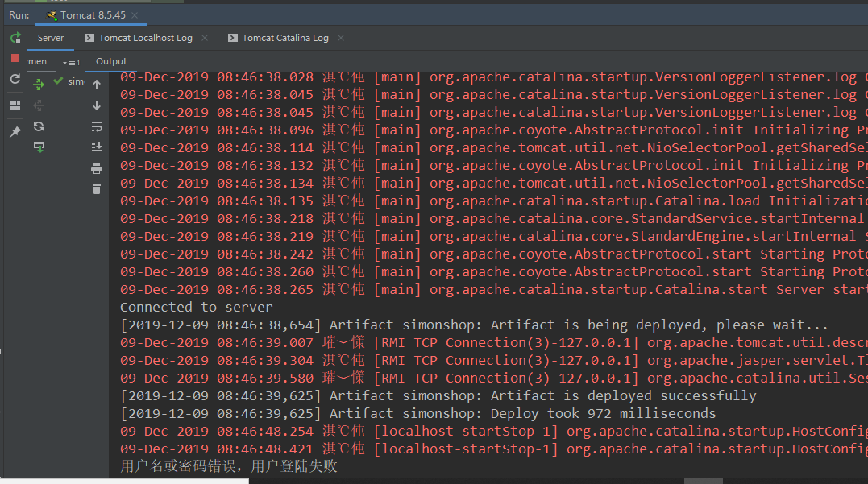
Task: Click the monitor with green download arrow icon
Action: [39, 147]
